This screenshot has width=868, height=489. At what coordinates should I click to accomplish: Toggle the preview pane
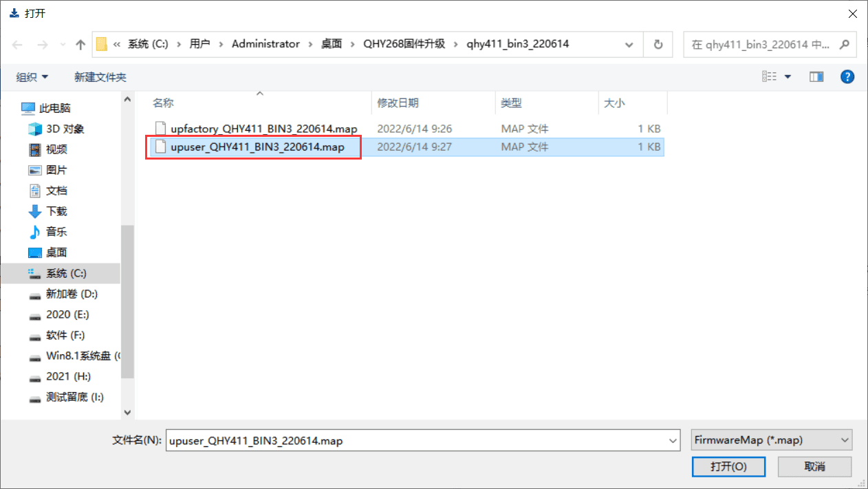tap(816, 76)
